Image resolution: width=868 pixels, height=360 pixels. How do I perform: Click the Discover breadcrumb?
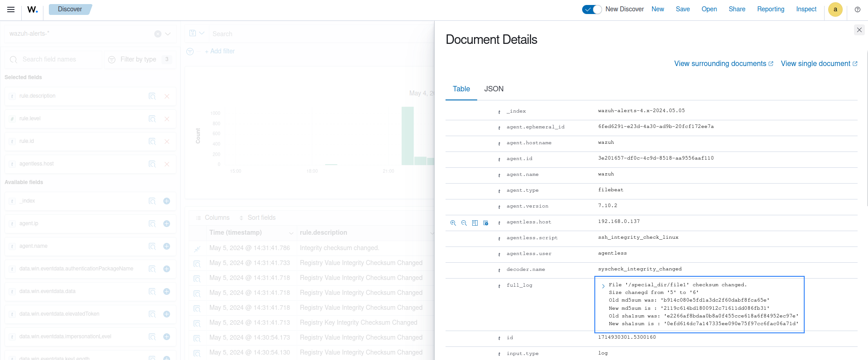[70, 9]
